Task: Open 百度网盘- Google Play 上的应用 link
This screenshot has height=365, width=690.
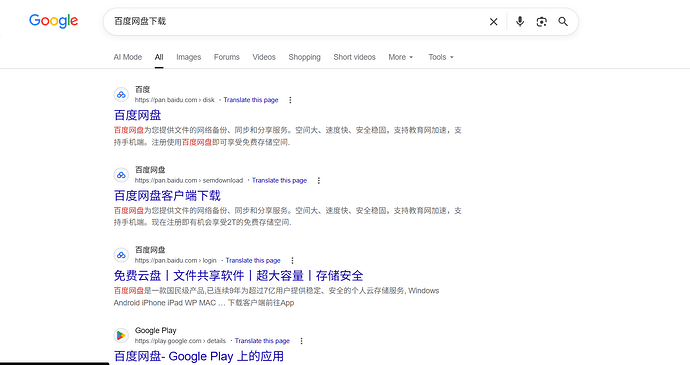Action: pos(199,356)
